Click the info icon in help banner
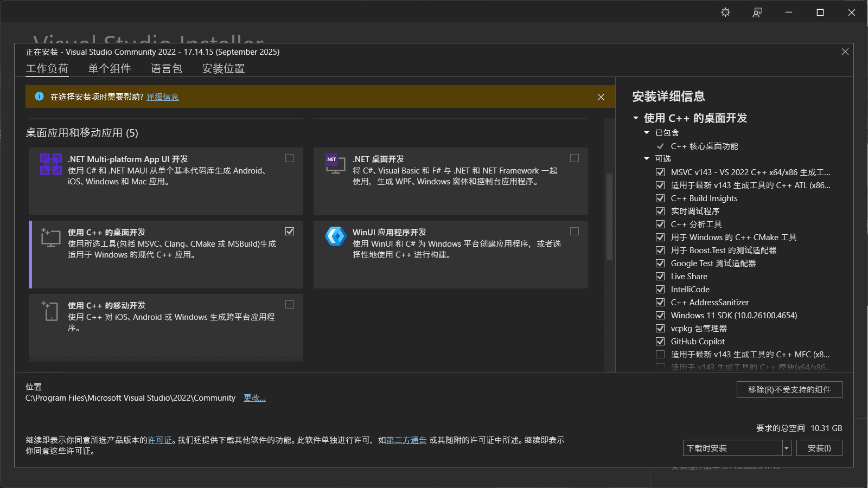The width and height of the screenshot is (868, 488). coord(39,97)
